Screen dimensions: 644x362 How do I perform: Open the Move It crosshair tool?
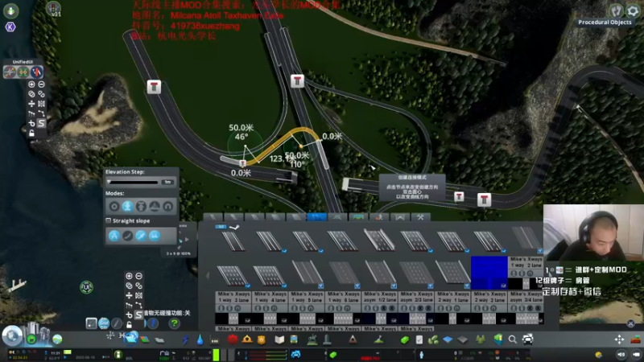tap(619, 339)
